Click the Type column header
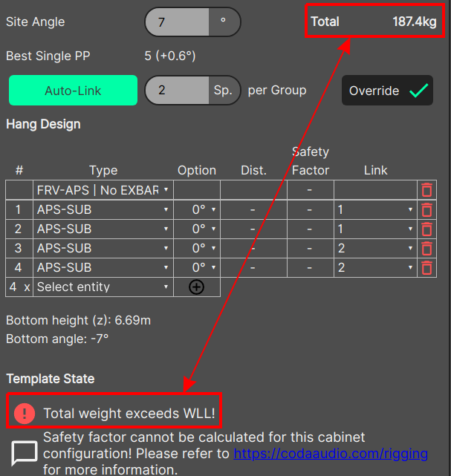 click(x=103, y=170)
